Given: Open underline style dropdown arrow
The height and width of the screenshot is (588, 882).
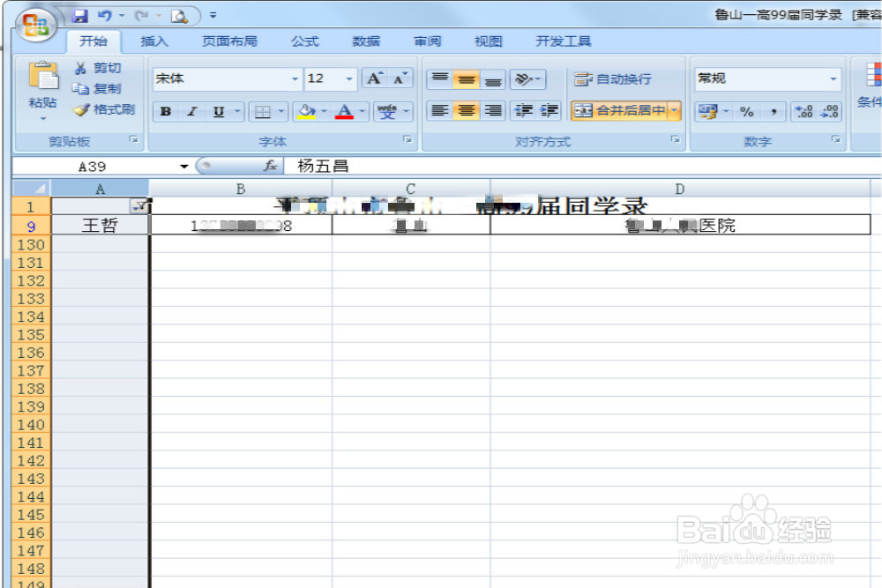Looking at the screenshot, I should coord(237,111).
